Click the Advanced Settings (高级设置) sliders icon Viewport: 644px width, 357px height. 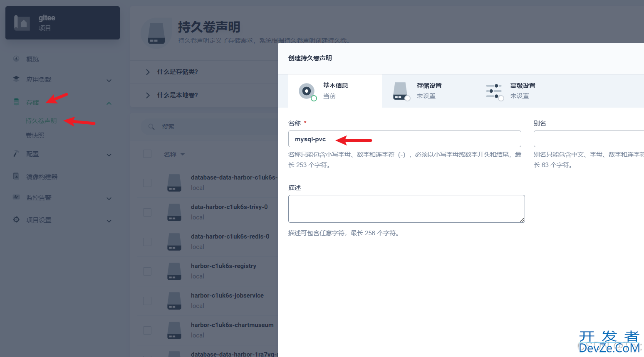coord(494,91)
